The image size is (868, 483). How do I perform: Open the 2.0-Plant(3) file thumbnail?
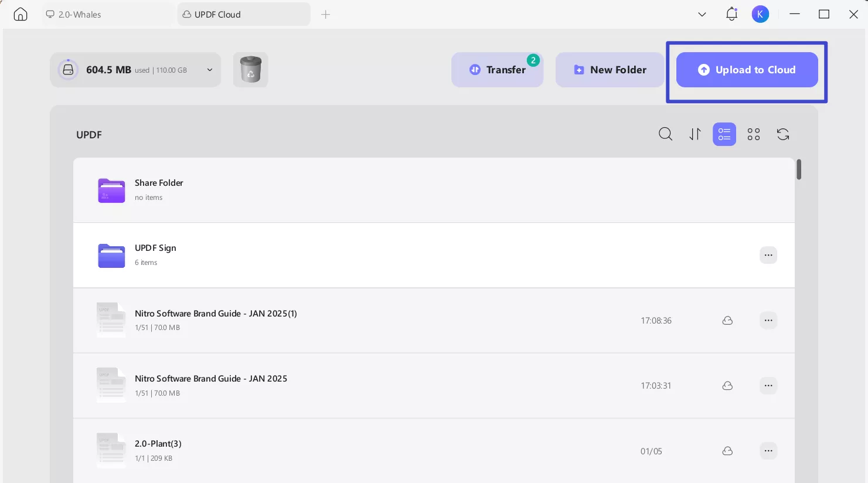click(111, 450)
